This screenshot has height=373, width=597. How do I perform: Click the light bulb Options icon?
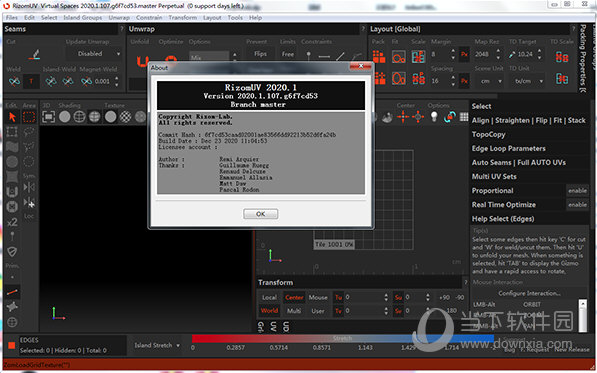(x=434, y=117)
